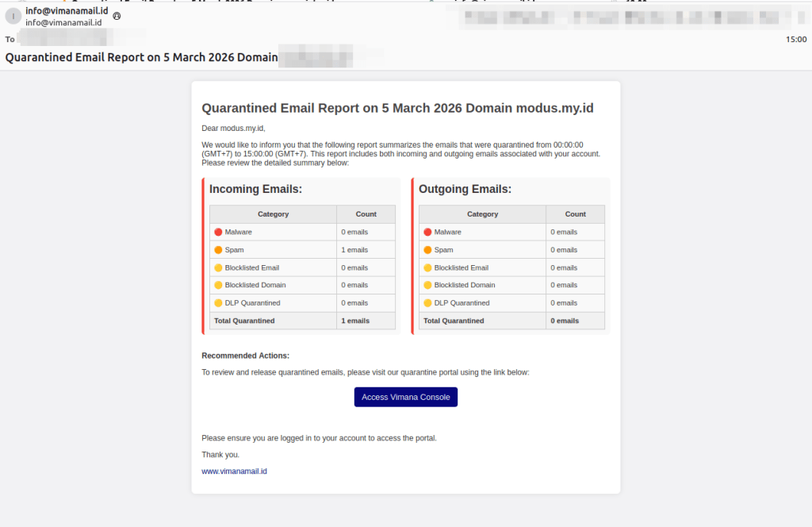Image resolution: width=812 pixels, height=527 pixels.
Task: Click the contact icon beside sender name
Action: coord(117,16)
